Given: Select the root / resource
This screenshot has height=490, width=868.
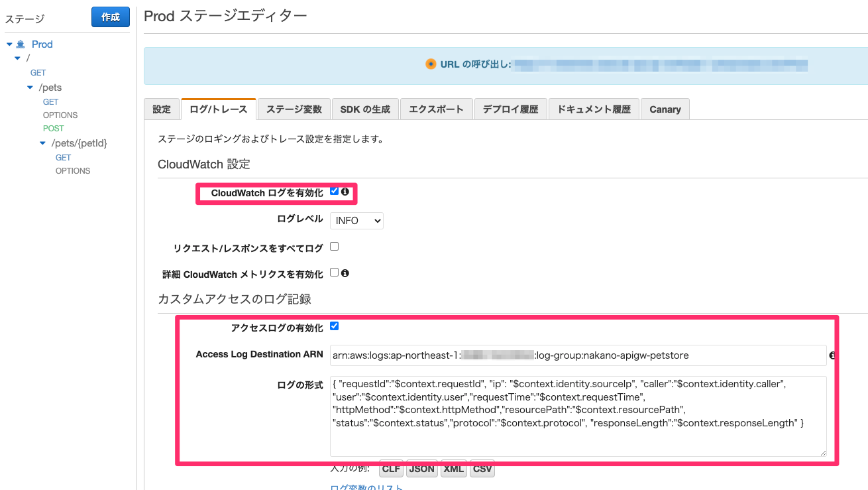Looking at the screenshot, I should pos(28,58).
